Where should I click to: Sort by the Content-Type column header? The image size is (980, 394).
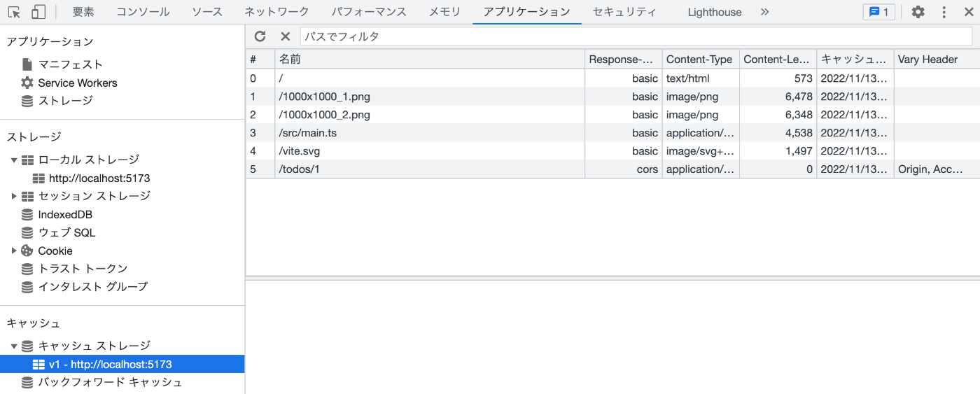701,59
